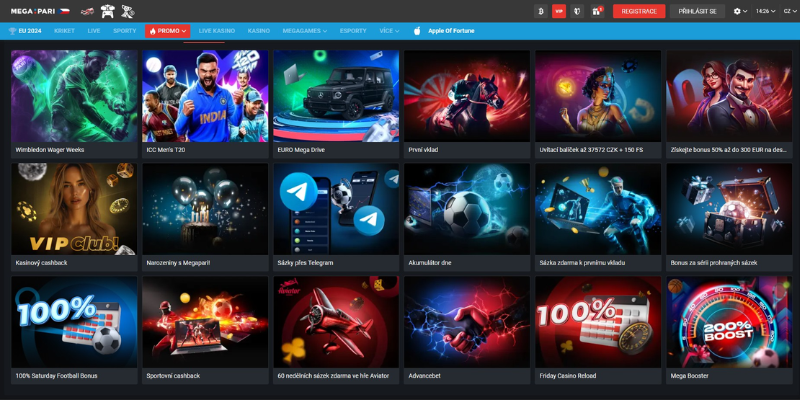This screenshot has width=800, height=400.
Task: Open Získejte bonus 50% promo card
Action: 729,104
